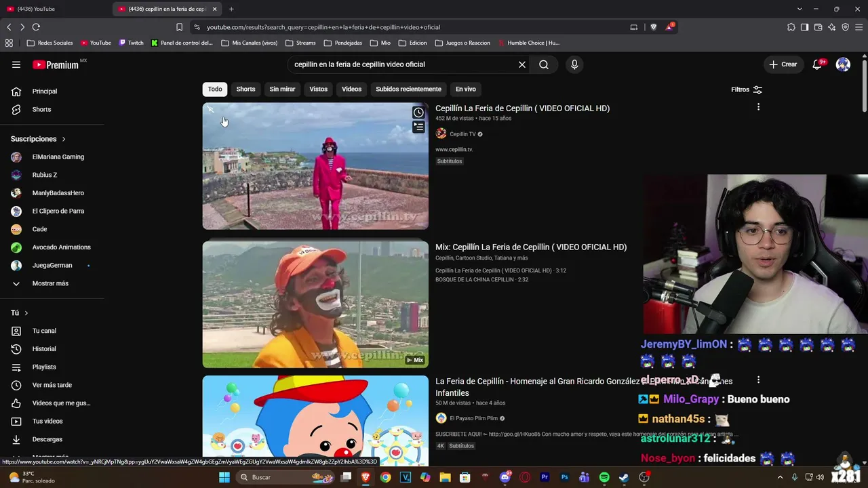Image resolution: width=868 pixels, height=488 pixels.
Task: Click the Crear button
Action: 783,64
